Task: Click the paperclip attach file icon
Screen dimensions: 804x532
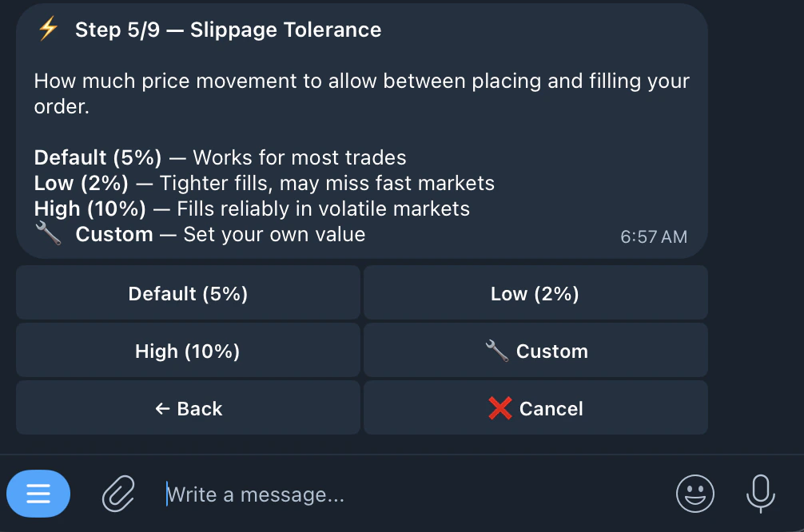Action: (118, 494)
